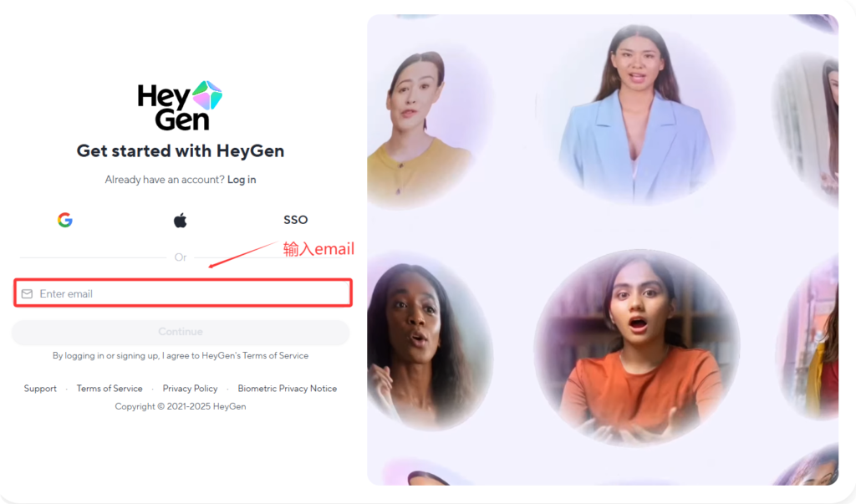This screenshot has width=856, height=504.
Task: Open the footer Terms of Service link
Action: pos(110,388)
